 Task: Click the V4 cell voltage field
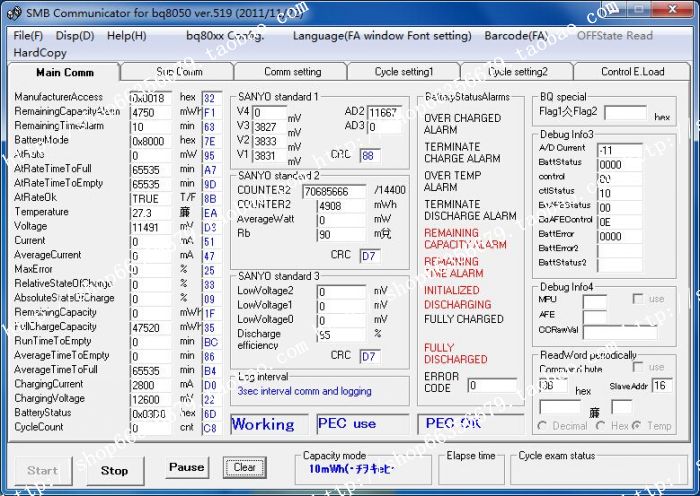(x=270, y=113)
